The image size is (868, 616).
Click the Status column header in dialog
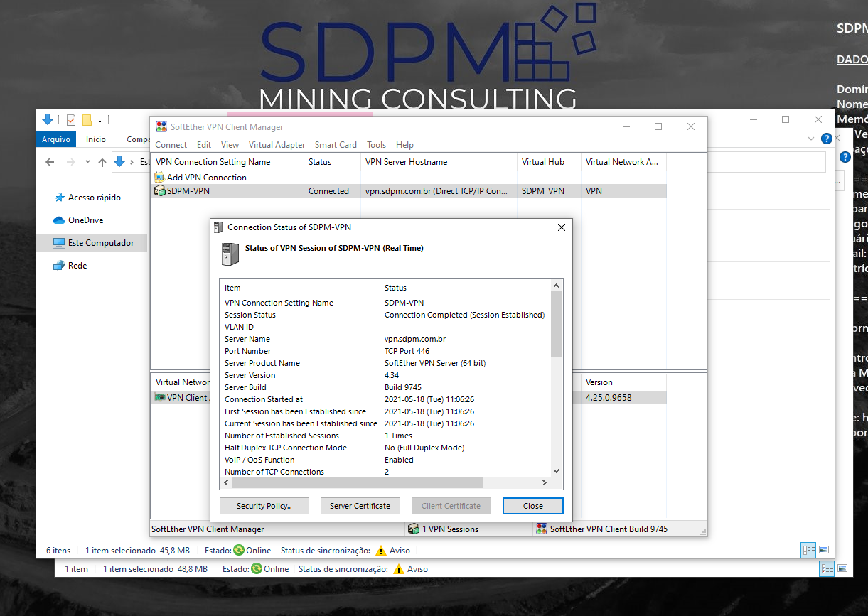click(x=395, y=288)
